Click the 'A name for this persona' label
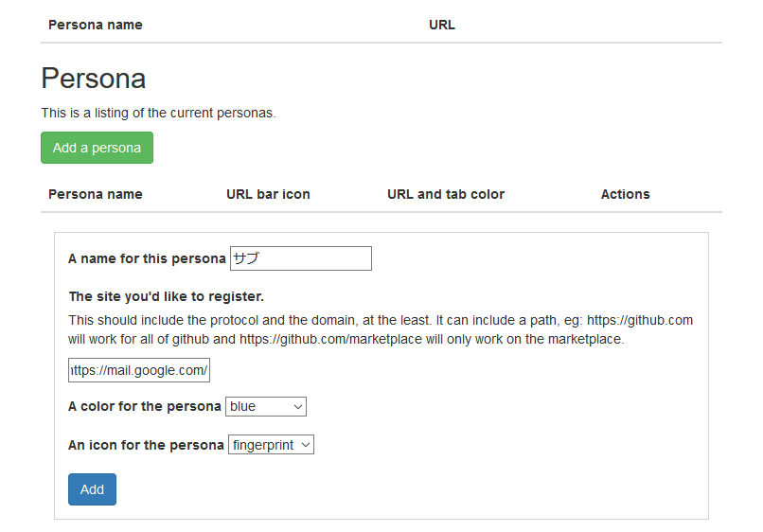 147,258
